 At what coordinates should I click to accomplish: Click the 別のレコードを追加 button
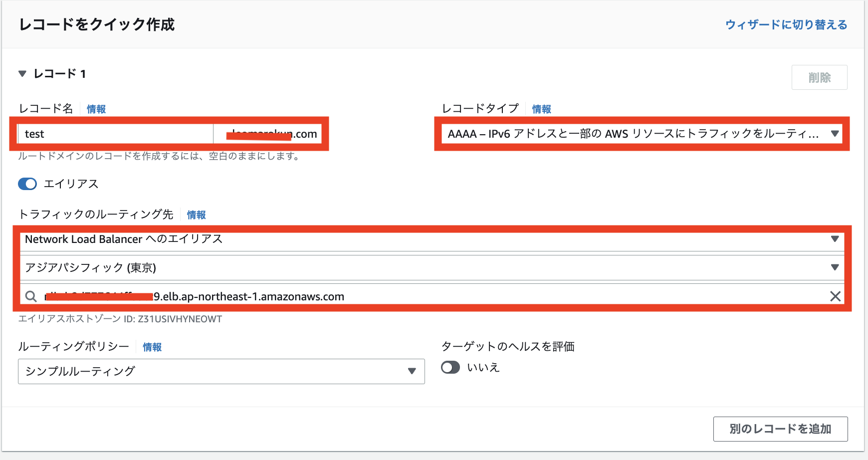click(780, 429)
